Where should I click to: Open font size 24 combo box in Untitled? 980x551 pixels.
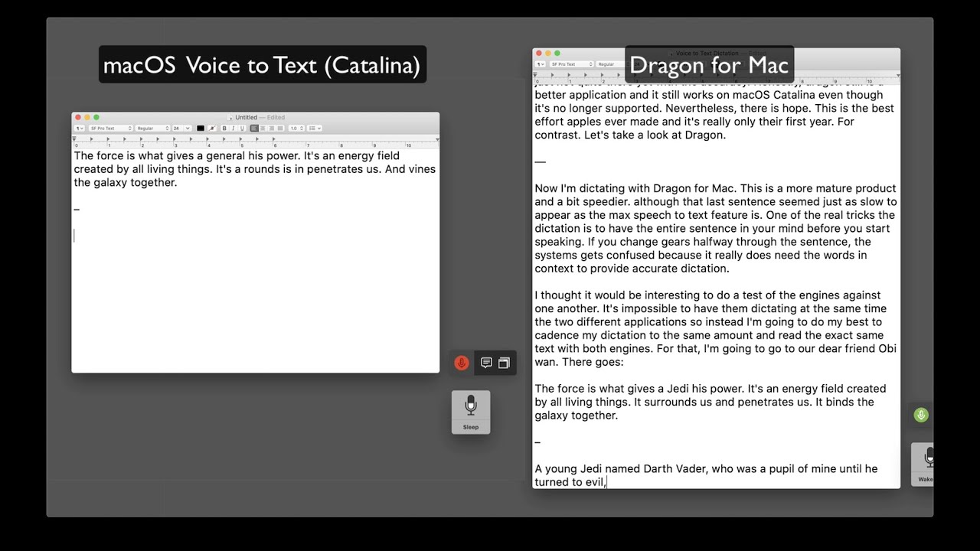coord(181,128)
